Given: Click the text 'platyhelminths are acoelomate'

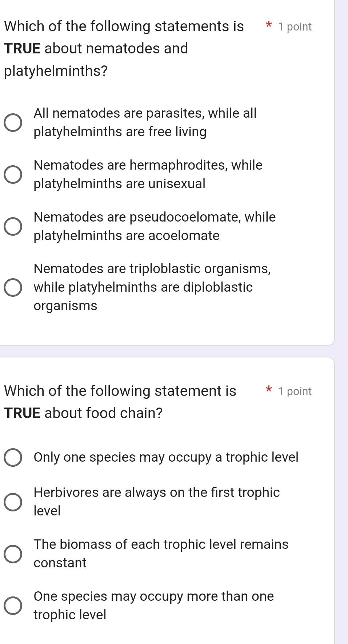Looking at the screenshot, I should coord(127,236).
